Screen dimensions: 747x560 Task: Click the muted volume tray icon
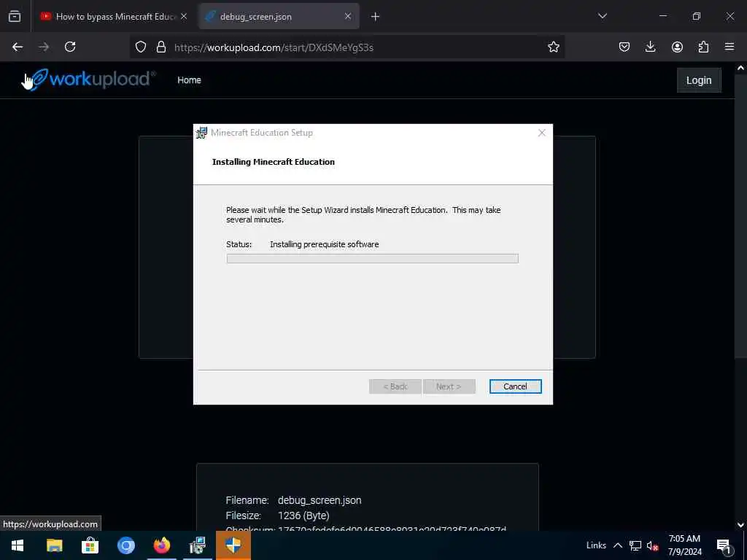pyautogui.click(x=653, y=545)
